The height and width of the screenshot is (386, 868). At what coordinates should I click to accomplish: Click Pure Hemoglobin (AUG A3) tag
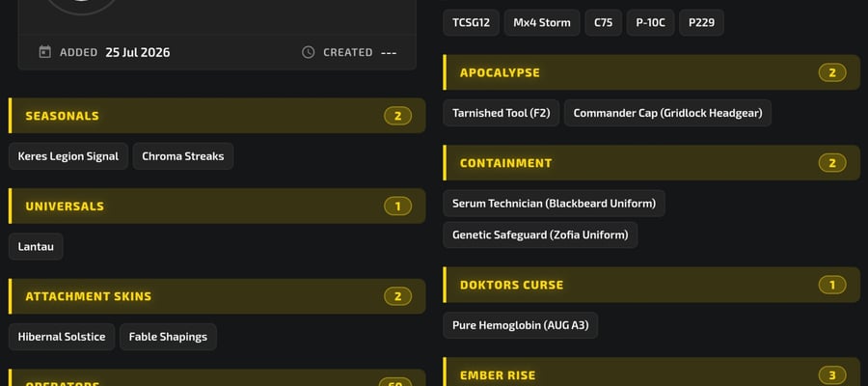point(521,325)
